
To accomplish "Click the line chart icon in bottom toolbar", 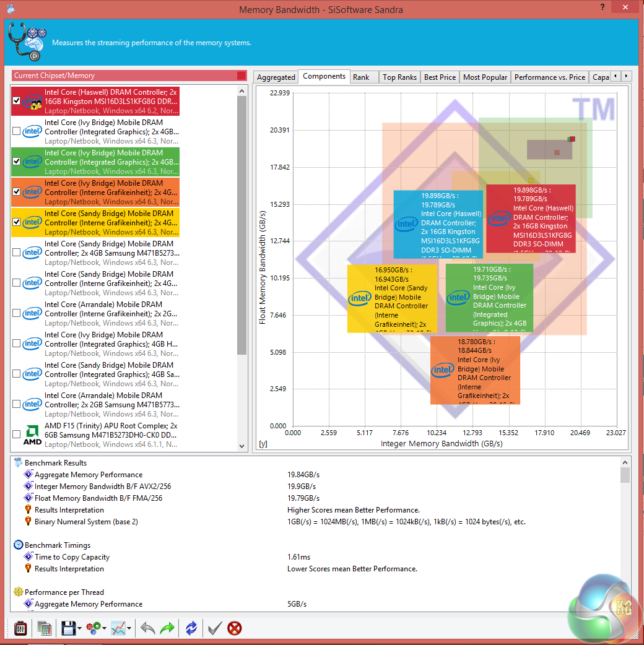I will (x=118, y=628).
